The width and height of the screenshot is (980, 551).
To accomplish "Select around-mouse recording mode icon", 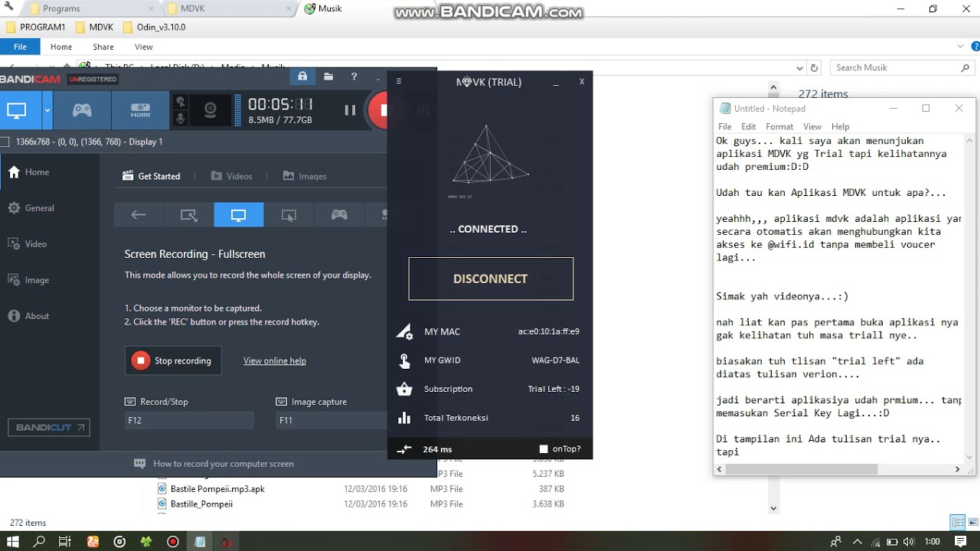I will pyautogui.click(x=289, y=215).
